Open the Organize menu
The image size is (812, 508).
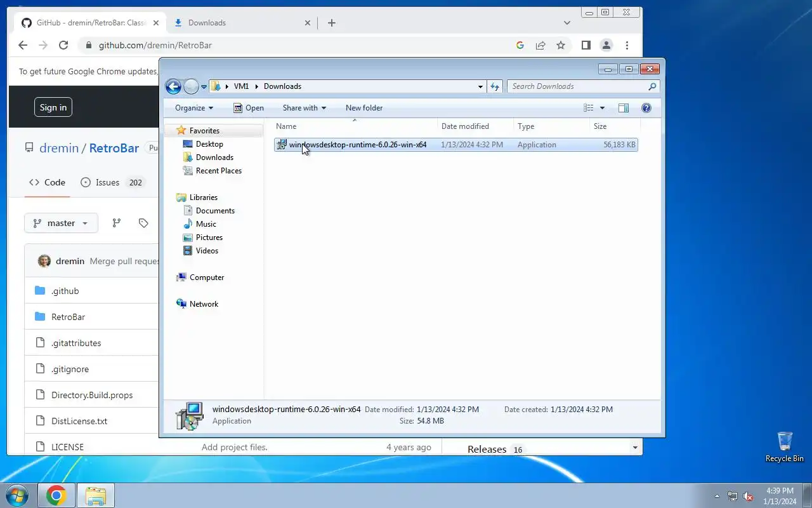pyautogui.click(x=194, y=108)
